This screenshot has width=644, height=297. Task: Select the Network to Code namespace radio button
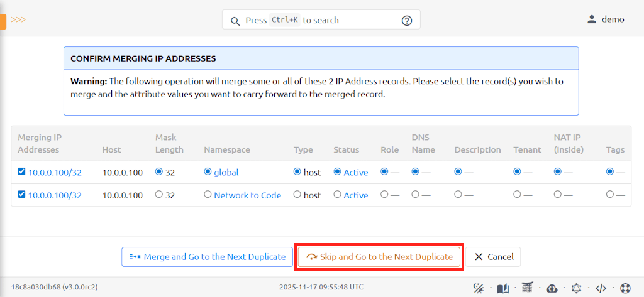[208, 195]
